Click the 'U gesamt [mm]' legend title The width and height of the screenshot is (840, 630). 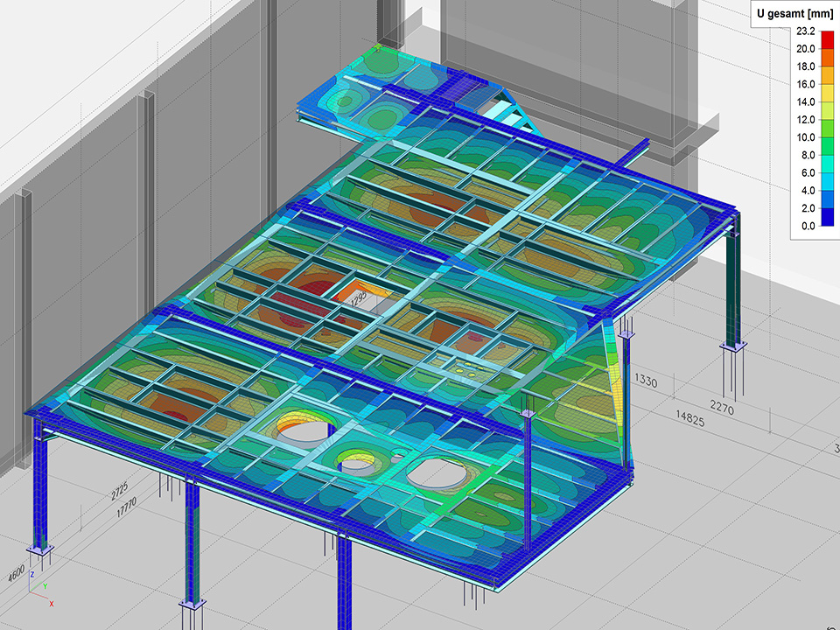click(796, 12)
